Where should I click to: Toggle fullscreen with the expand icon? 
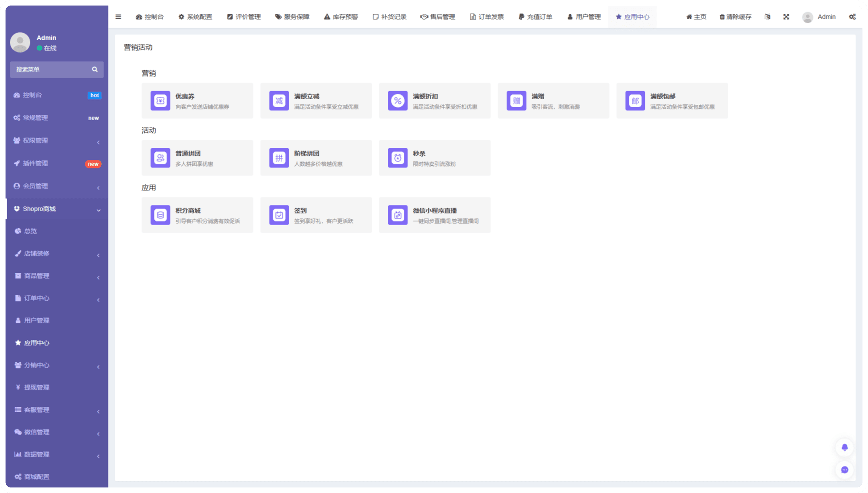click(786, 17)
